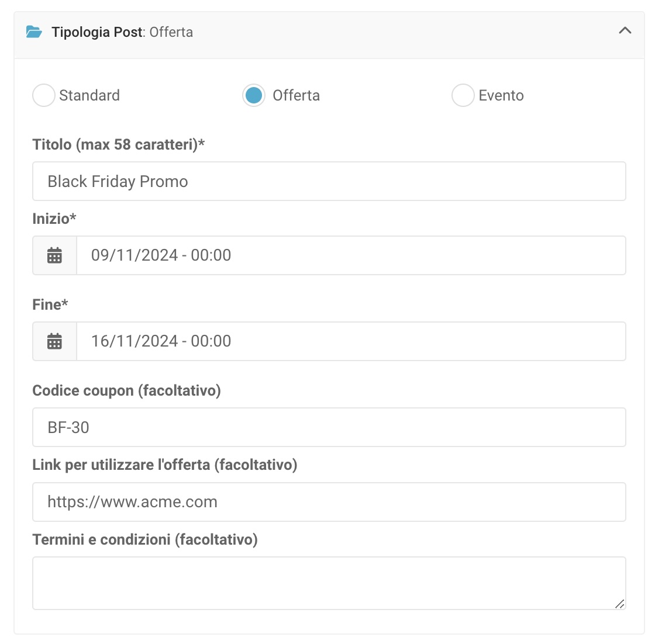
Task: Click the Offerta option label
Action: pyautogui.click(x=296, y=95)
